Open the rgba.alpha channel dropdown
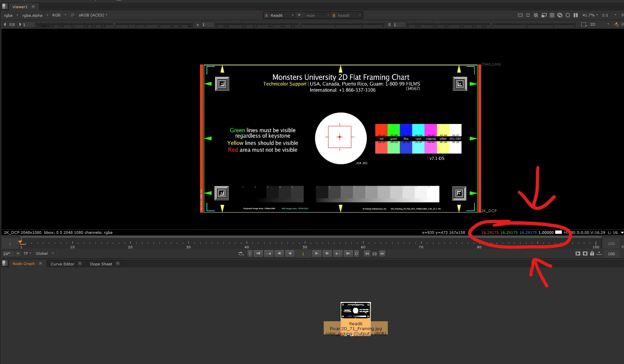The image size is (624, 364). pyautogui.click(x=35, y=15)
